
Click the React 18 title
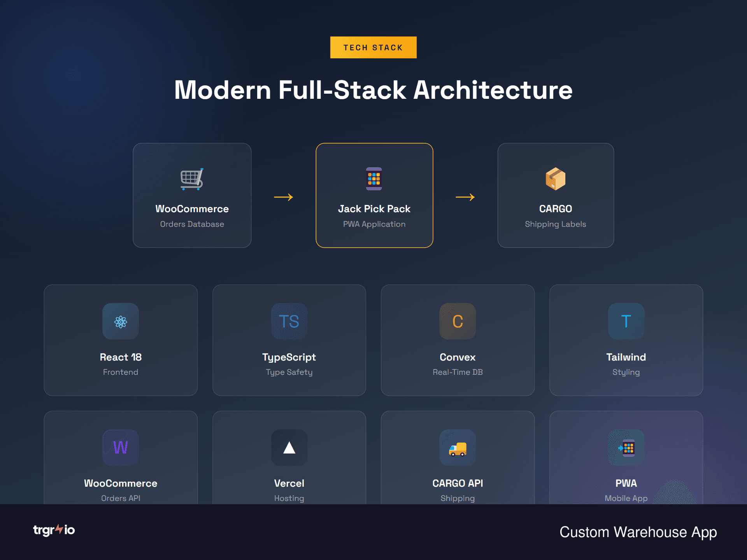coord(121,357)
